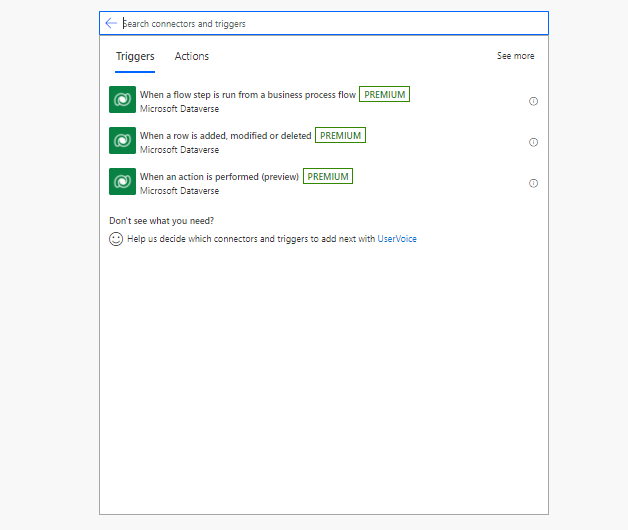628x530 pixels.
Task: Switch to the Triggers tab
Action: click(x=135, y=56)
